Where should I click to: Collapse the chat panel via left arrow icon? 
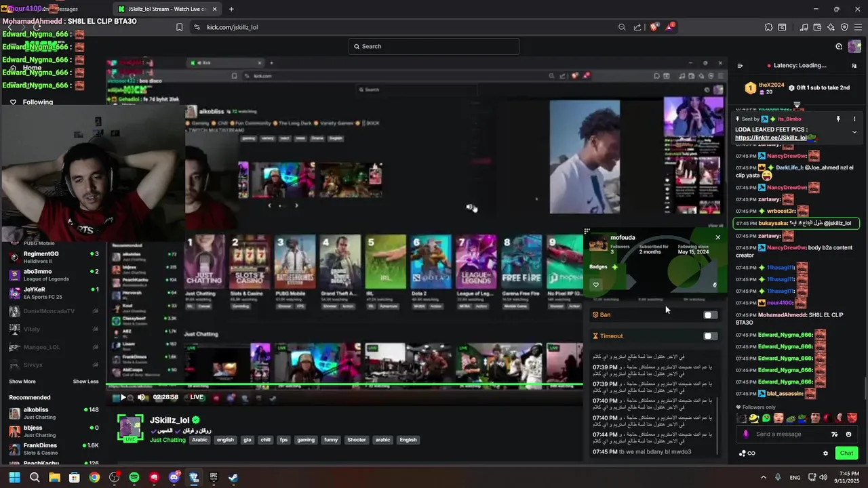[x=740, y=66]
